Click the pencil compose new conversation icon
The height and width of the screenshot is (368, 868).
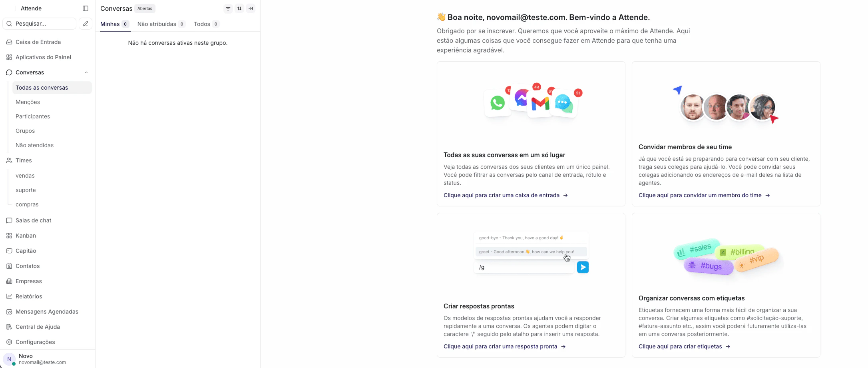click(x=86, y=24)
